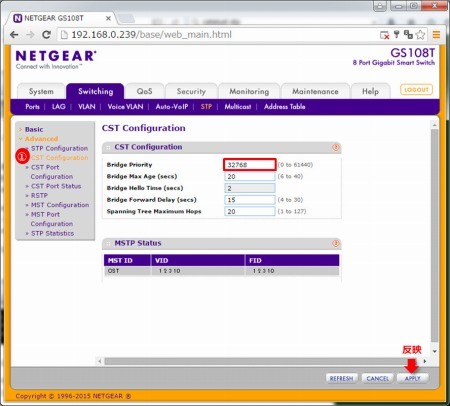
Task: Click the horizontal scrollbar right arrow
Action: tap(425, 361)
